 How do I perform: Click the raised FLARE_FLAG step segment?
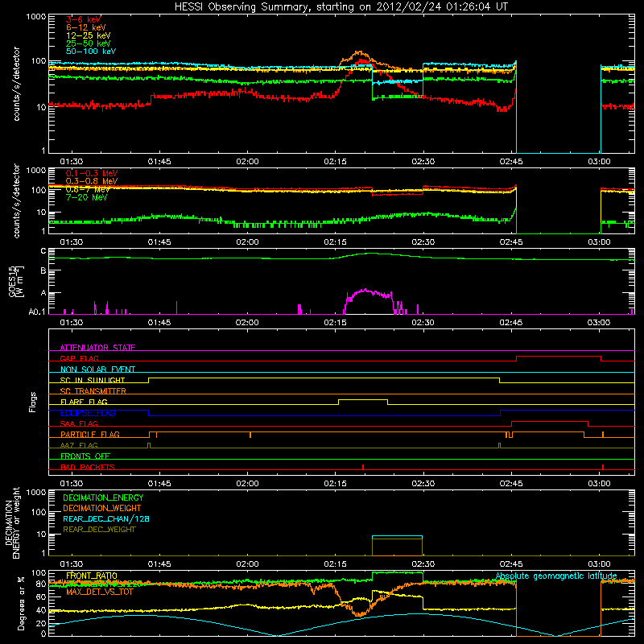pos(363,399)
